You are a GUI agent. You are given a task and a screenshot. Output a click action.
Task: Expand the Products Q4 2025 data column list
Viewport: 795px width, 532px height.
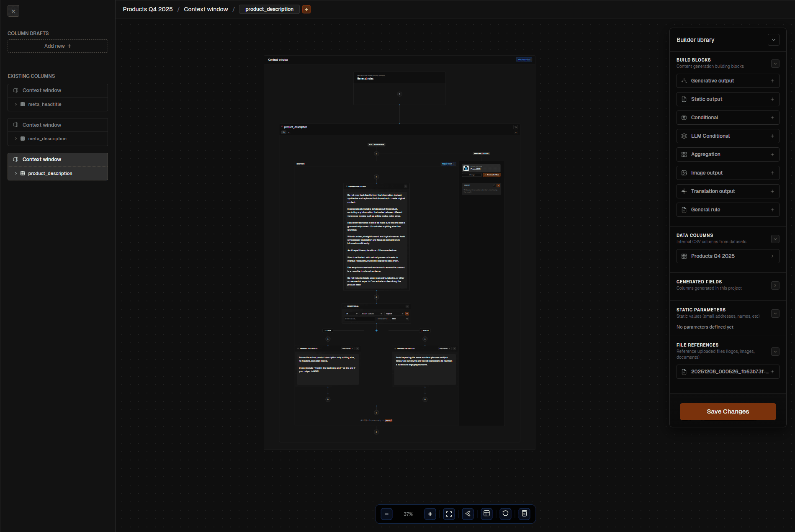point(772,256)
